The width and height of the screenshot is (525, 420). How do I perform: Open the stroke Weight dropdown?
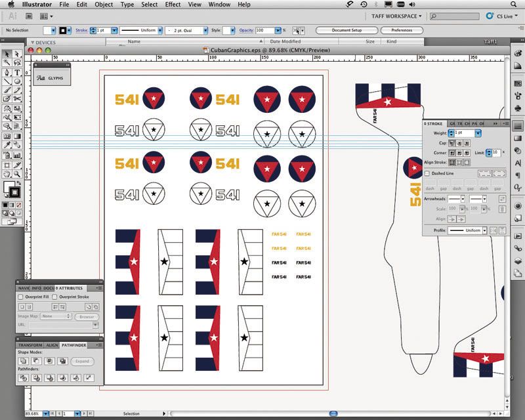478,133
